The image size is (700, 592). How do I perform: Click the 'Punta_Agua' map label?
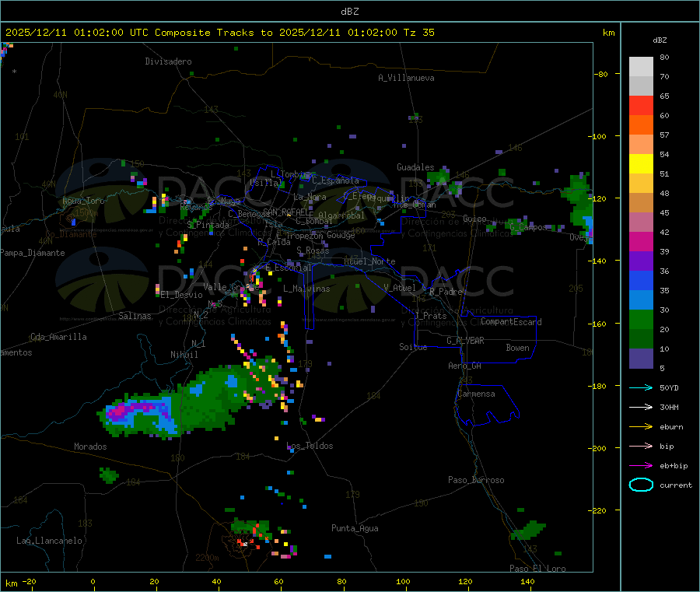point(355,528)
